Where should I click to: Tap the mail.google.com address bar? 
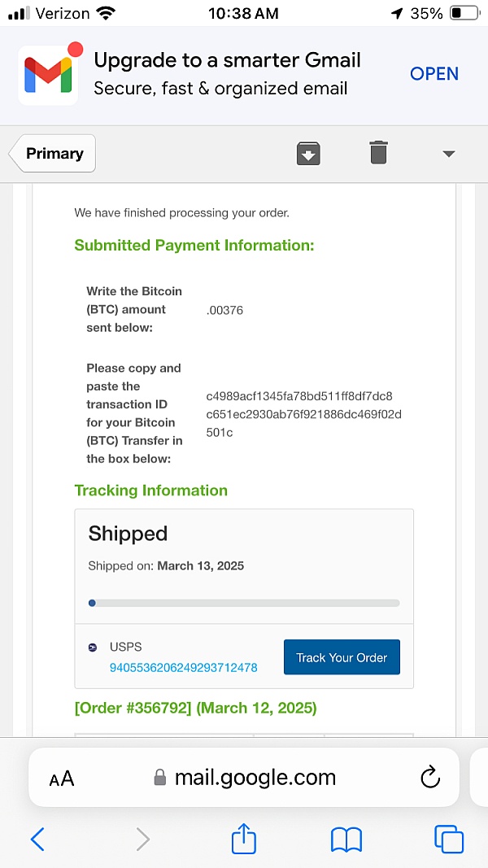point(244,778)
